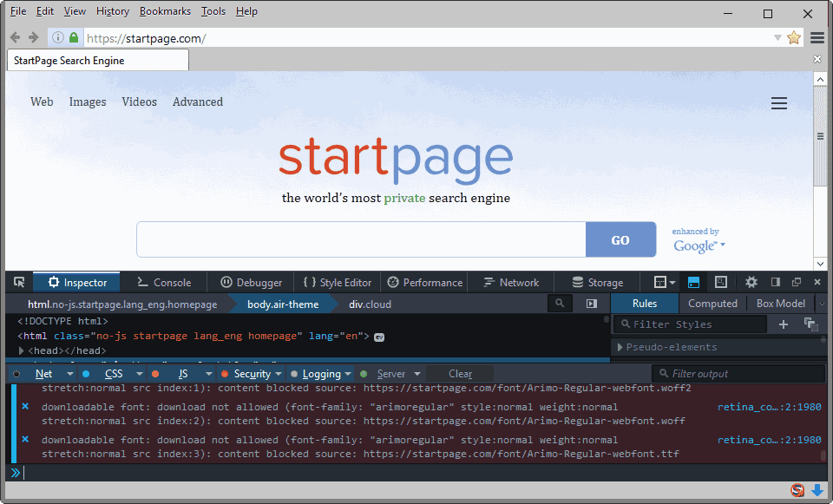
Task: Select the Rules sidebar tab
Action: (x=645, y=304)
